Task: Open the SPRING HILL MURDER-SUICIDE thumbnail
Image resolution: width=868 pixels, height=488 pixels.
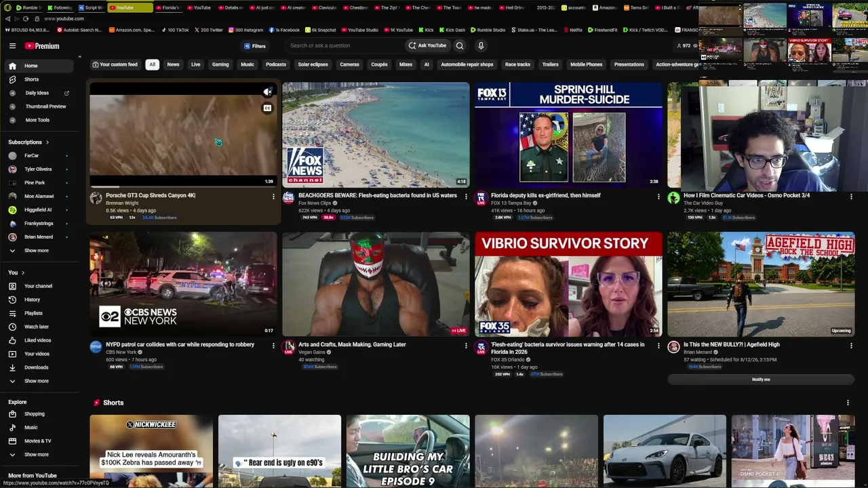Action: coord(568,135)
